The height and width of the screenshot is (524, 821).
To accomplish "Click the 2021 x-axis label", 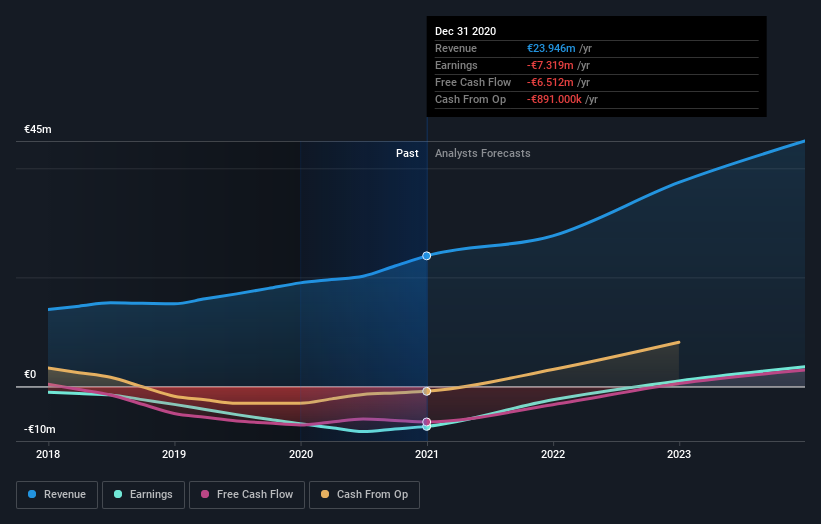I will click(427, 454).
